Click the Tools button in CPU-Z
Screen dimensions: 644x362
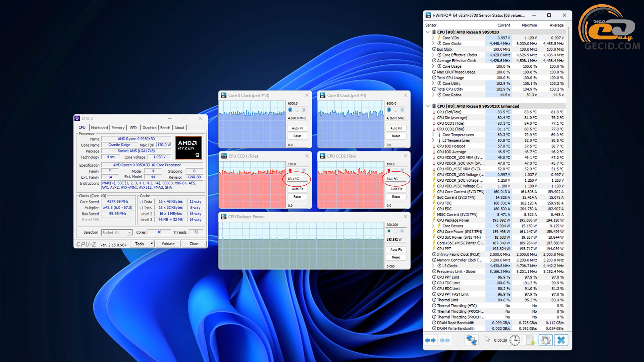click(x=140, y=244)
